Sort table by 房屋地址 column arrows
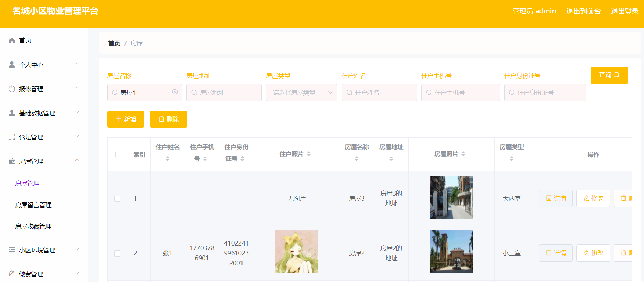This screenshot has height=282, width=644. [391, 159]
